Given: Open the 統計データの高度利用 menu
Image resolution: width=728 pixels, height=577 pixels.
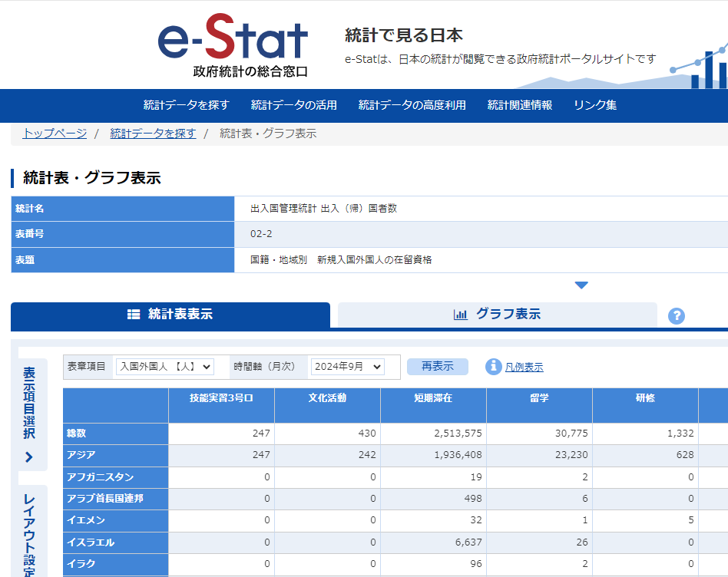Looking at the screenshot, I should tap(412, 105).
